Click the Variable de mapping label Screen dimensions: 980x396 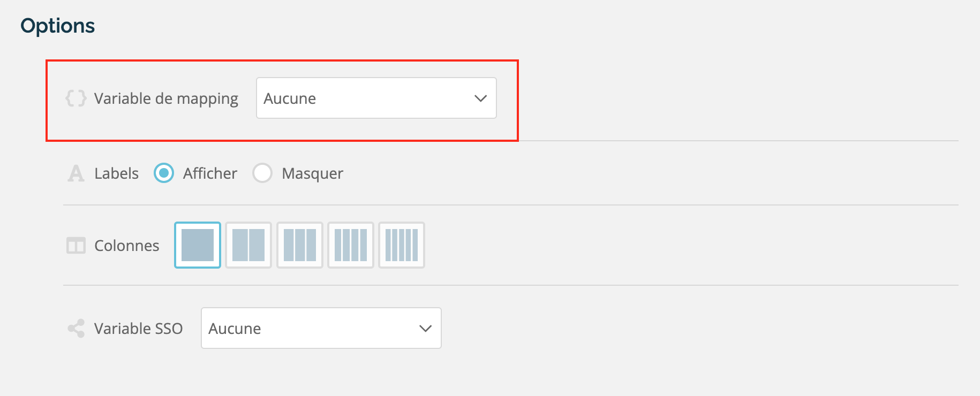(166, 99)
